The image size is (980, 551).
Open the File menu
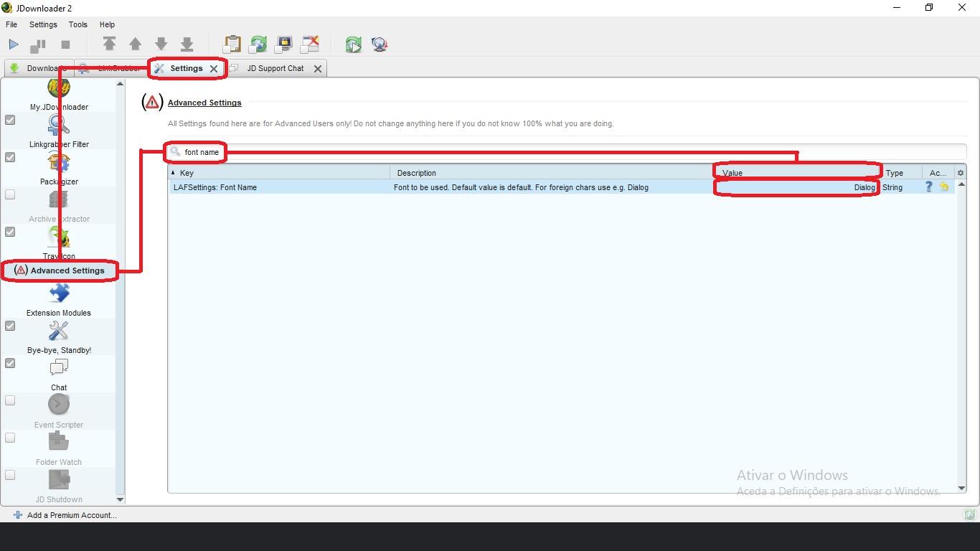coord(11,24)
